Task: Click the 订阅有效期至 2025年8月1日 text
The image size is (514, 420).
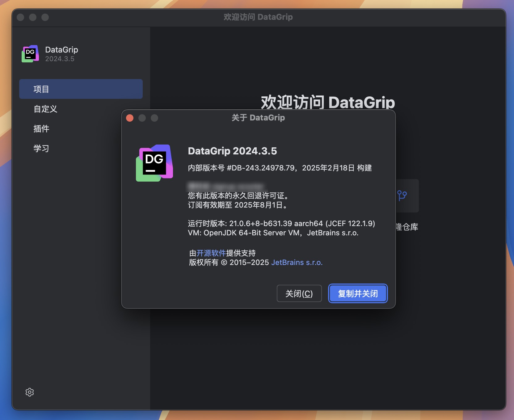Action: [x=238, y=205]
